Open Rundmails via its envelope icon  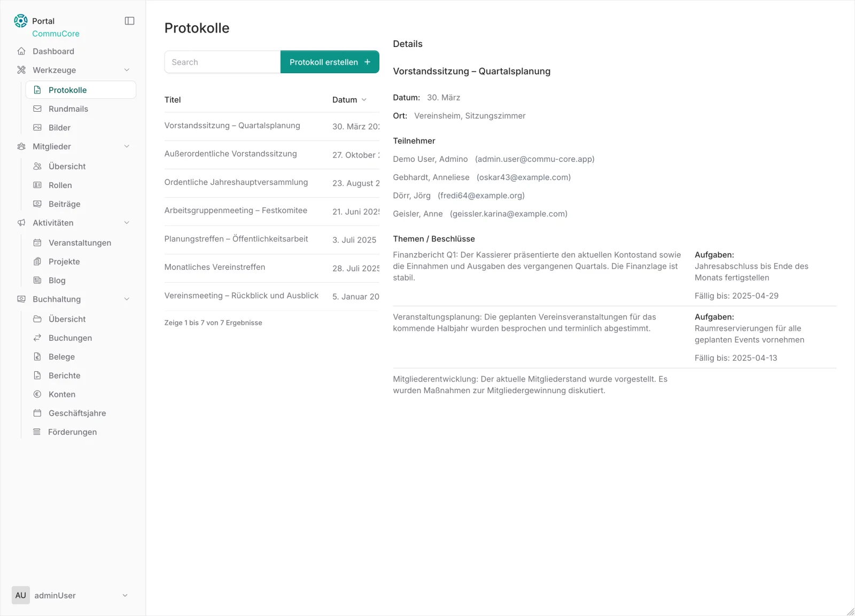(37, 108)
